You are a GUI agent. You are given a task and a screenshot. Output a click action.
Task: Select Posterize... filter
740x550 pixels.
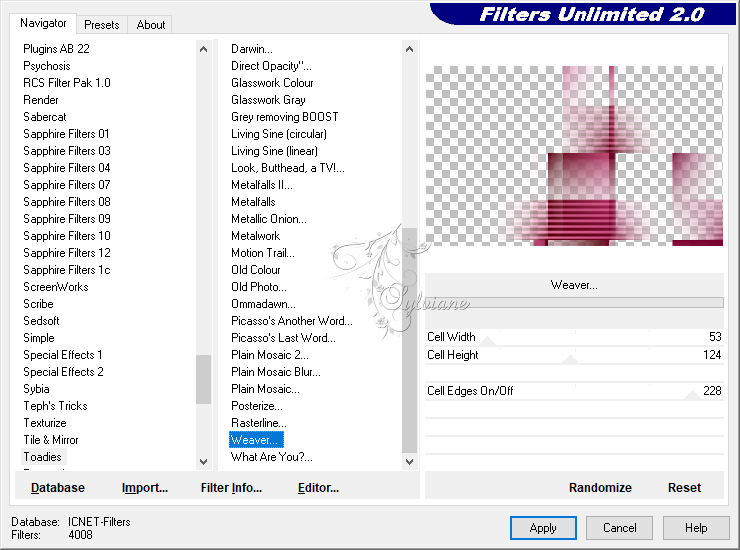pos(257,406)
